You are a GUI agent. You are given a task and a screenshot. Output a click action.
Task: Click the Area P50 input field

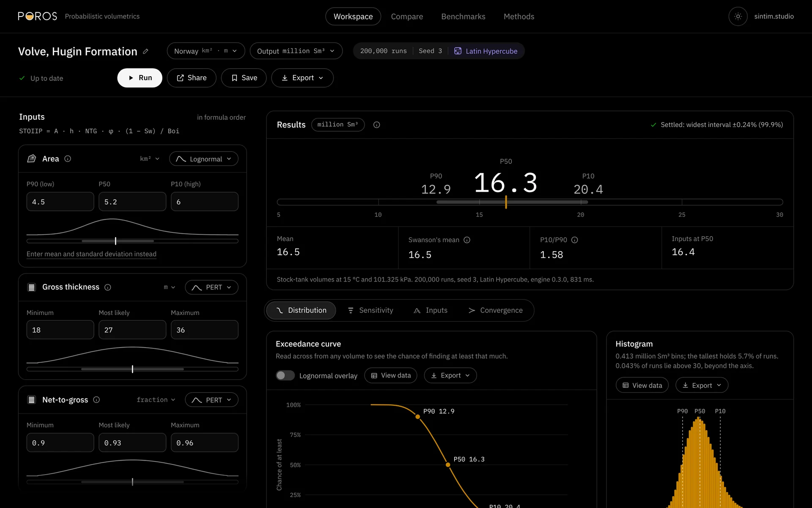click(x=132, y=202)
